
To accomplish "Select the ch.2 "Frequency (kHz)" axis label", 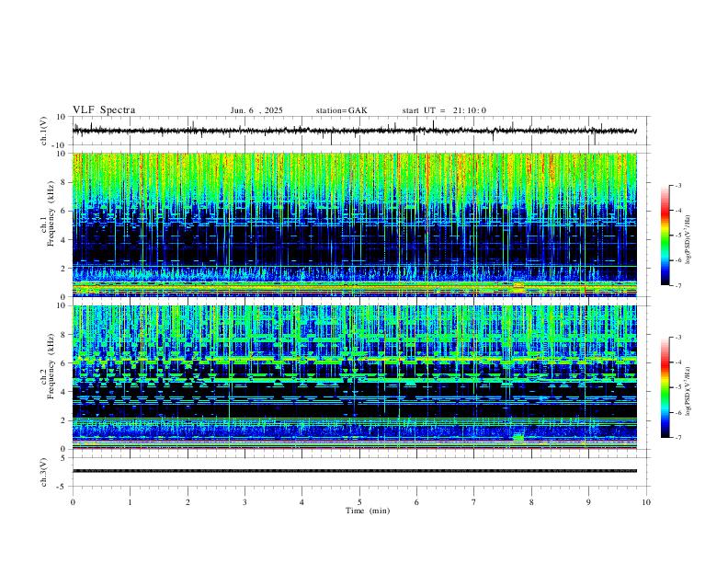I will pos(51,366).
